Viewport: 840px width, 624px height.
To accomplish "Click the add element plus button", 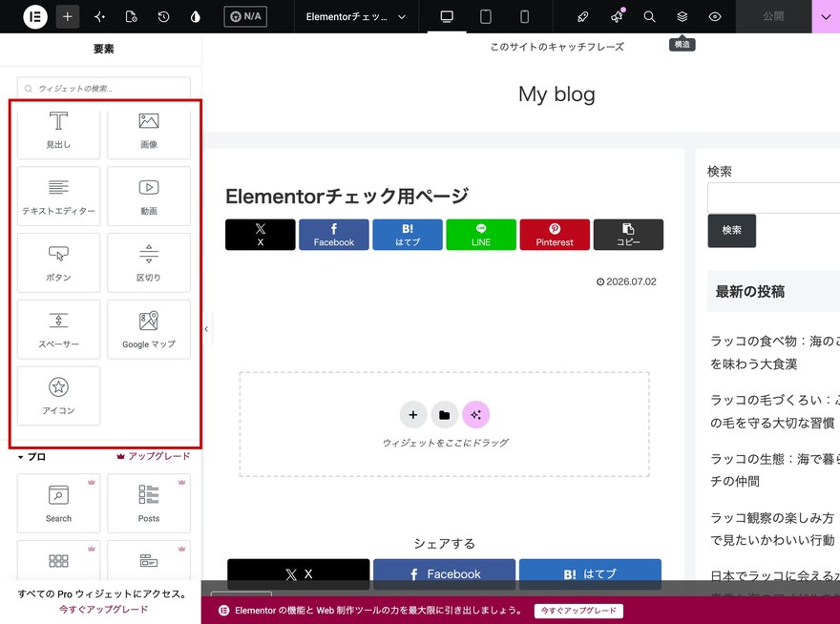I will point(68,16).
